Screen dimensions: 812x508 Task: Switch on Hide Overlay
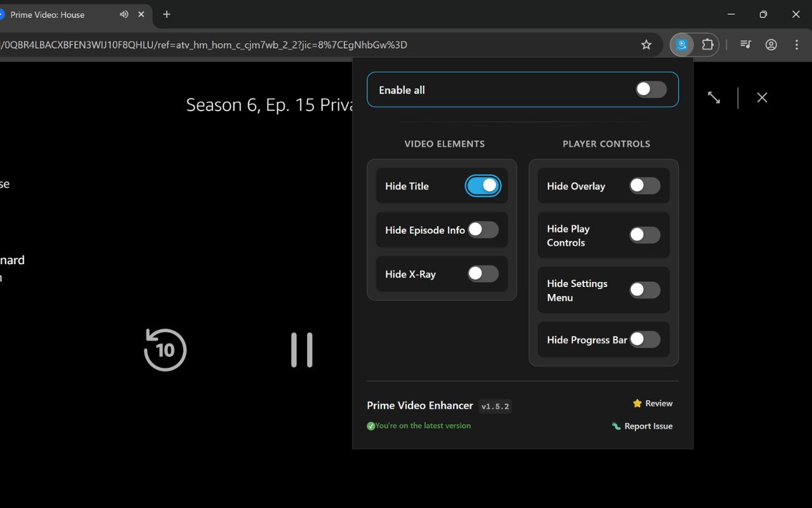point(645,185)
